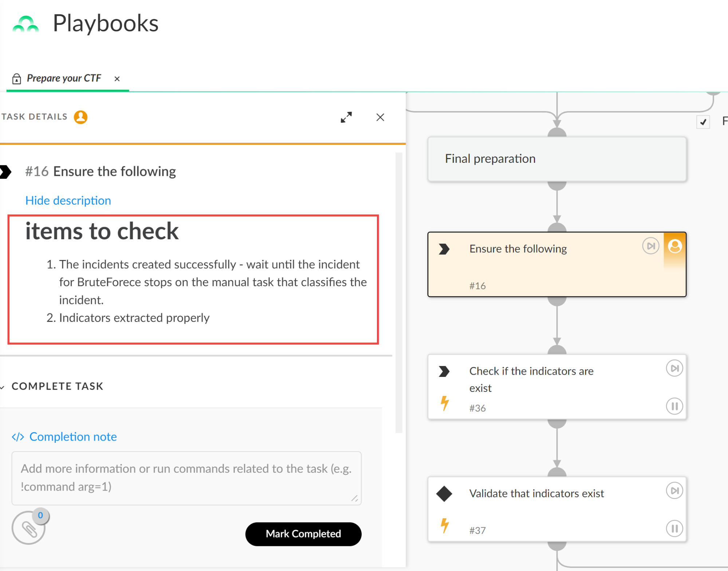Hide the task description
728x571 pixels.
[x=68, y=201]
